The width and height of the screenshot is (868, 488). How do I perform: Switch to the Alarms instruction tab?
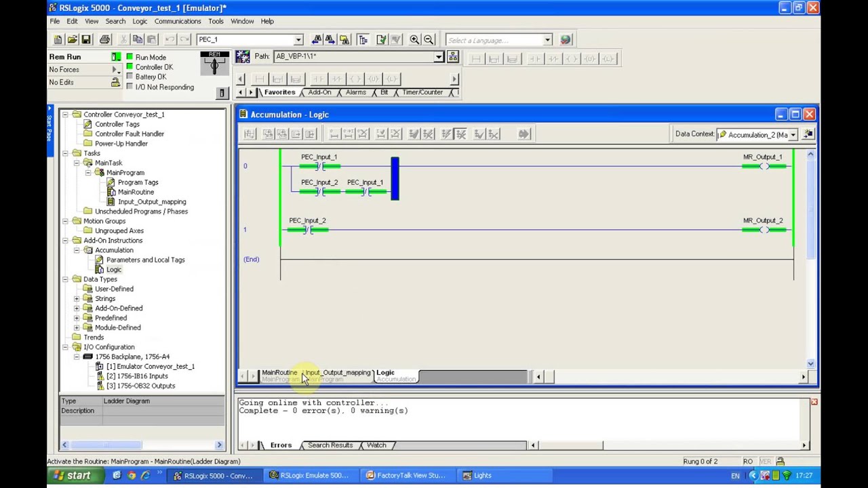coord(356,92)
